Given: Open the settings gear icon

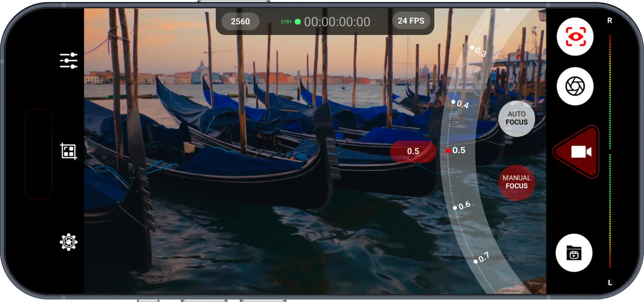Looking at the screenshot, I should click(69, 242).
